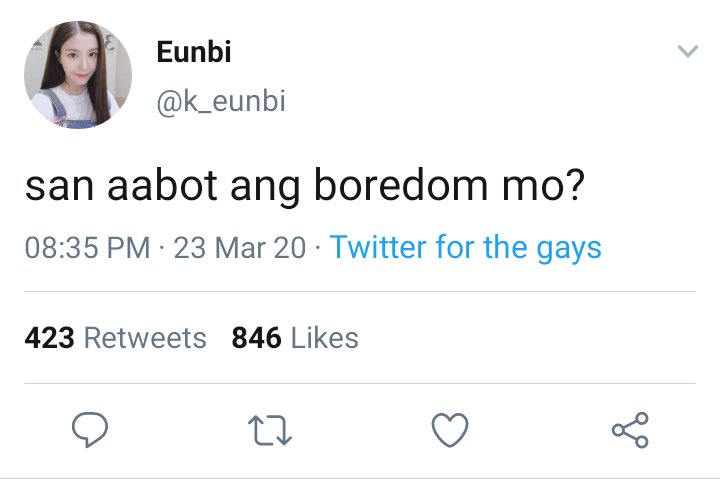Viewport: 720px width, 483px height.
Task: Open the tweet options chevron menu
Action: coord(687,51)
